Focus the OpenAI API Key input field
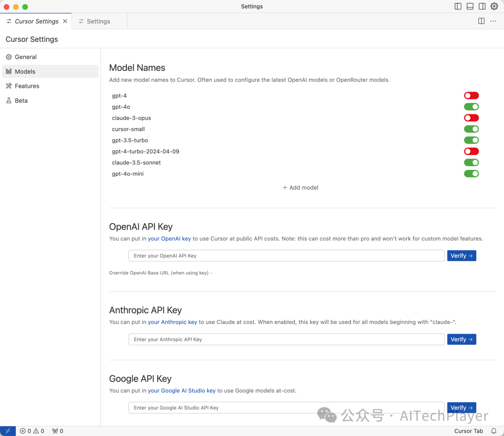The width and height of the screenshot is (504, 436). pos(286,256)
